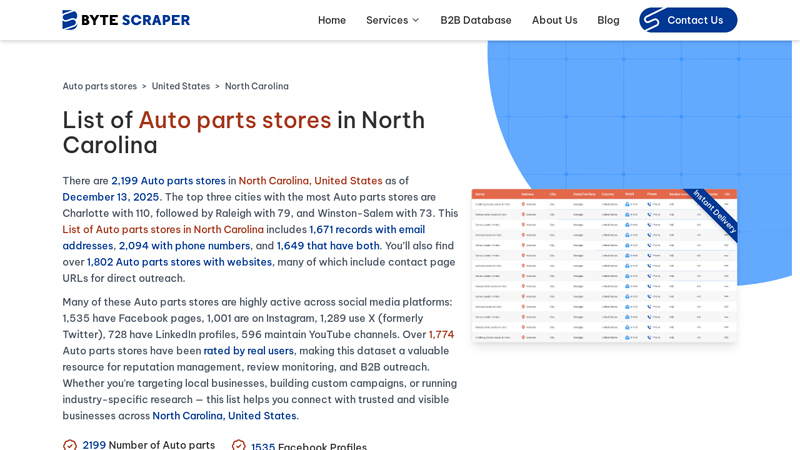Open the Blog page
This screenshot has width=800, height=450.
(608, 20)
